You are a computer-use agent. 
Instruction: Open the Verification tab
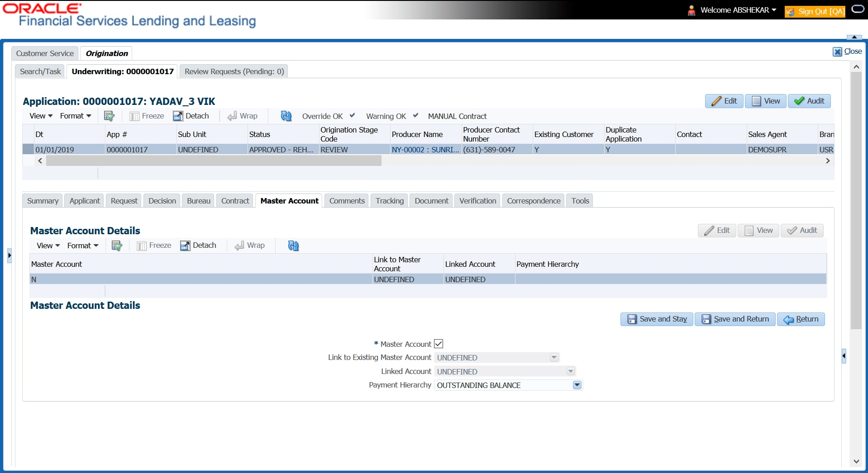click(478, 201)
